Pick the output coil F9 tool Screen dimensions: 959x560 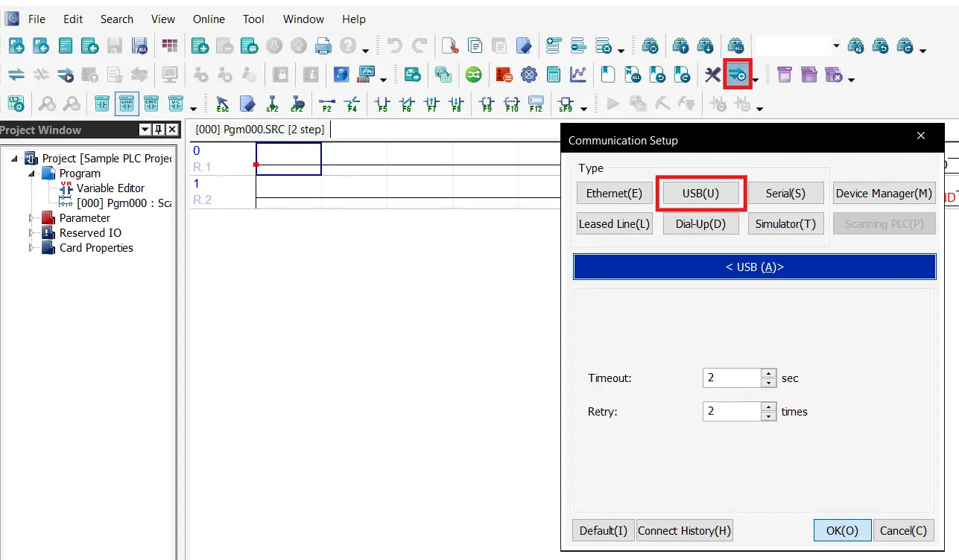pyautogui.click(x=486, y=104)
